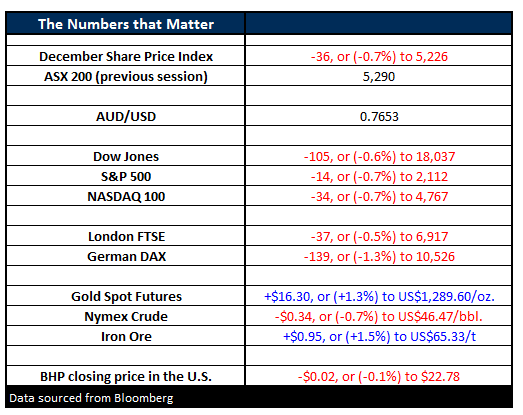523x415 pixels.
Task: Click the Nymex Crude US$46.47/bbl value
Action: [379, 317]
